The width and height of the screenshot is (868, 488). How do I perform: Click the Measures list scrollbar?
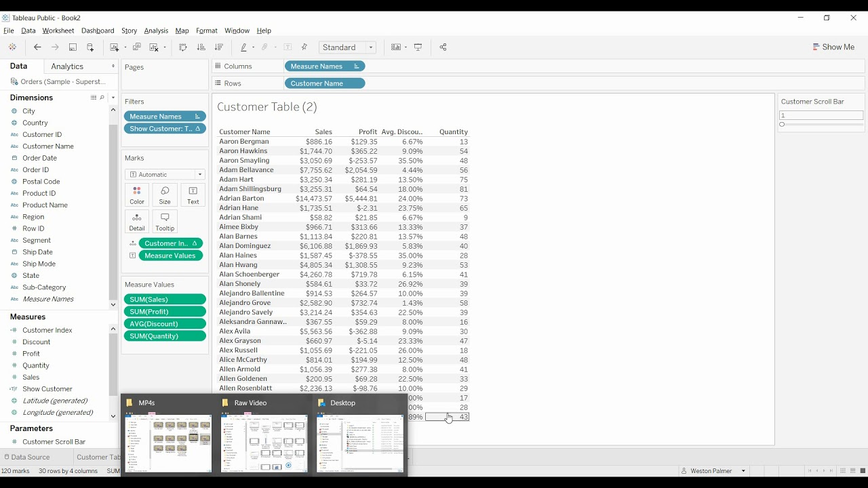click(x=113, y=365)
